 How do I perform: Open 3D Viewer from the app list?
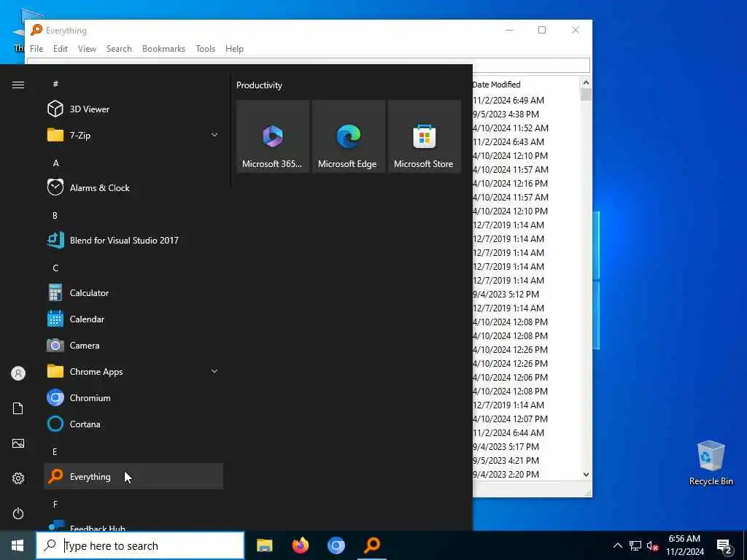133,109
